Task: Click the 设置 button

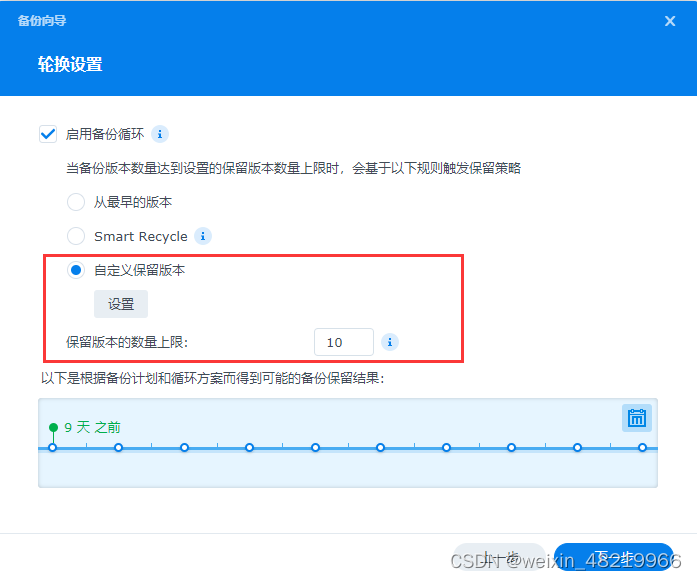Action: (x=121, y=304)
